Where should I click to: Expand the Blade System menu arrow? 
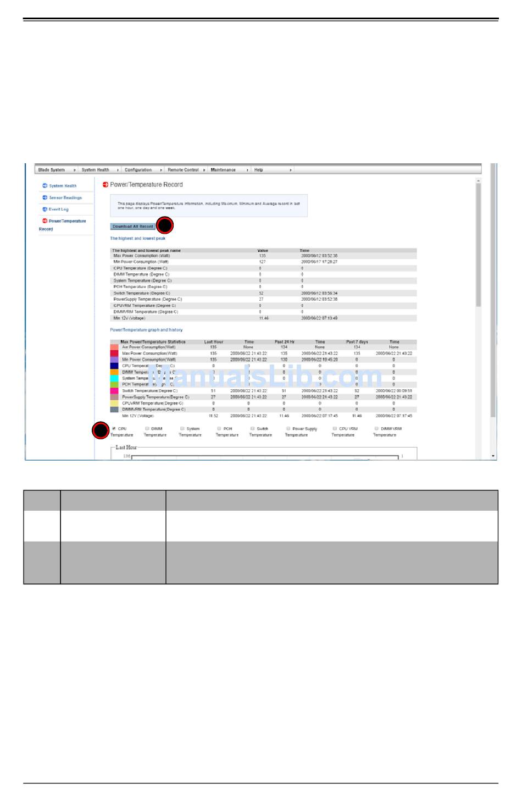[75, 170]
